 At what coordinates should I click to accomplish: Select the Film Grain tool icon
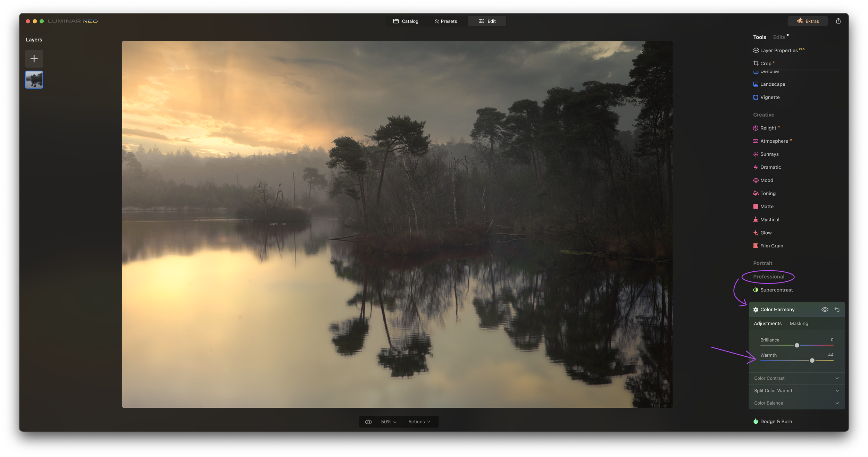[x=756, y=246]
